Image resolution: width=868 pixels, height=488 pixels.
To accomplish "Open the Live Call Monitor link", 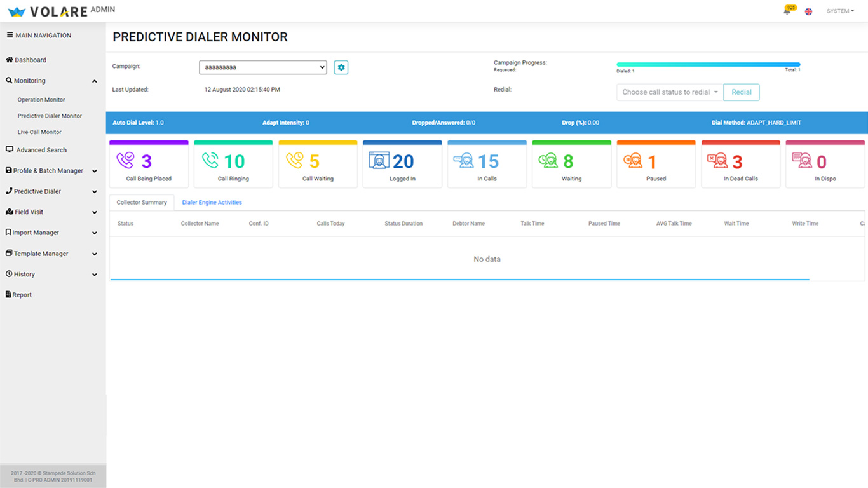I will (x=39, y=132).
